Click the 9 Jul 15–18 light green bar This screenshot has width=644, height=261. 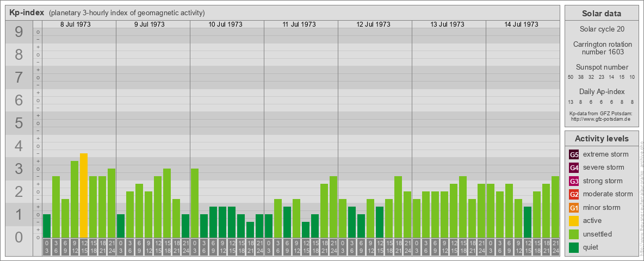[167, 203]
